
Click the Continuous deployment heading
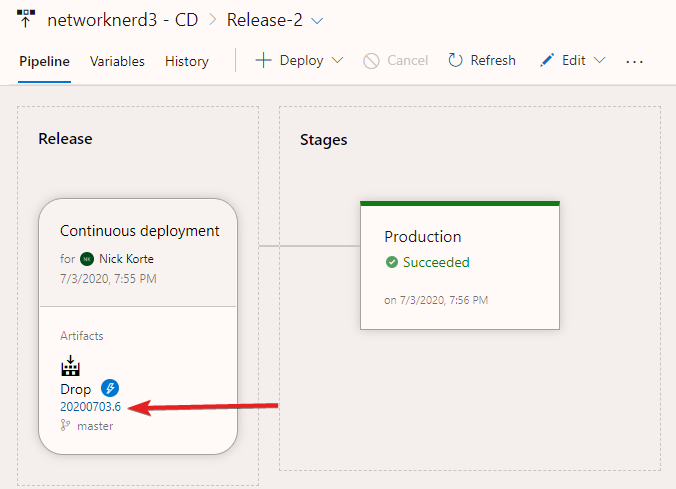coord(140,231)
